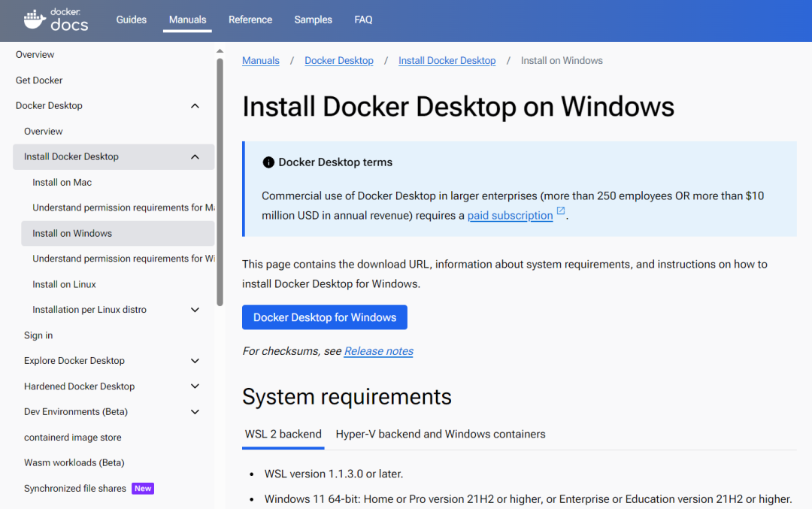Click the New badge next to Synchronized file shares

[x=143, y=488]
